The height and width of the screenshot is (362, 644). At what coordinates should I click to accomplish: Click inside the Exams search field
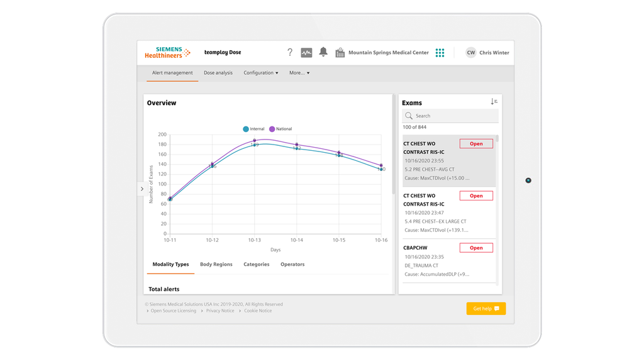[x=450, y=116]
